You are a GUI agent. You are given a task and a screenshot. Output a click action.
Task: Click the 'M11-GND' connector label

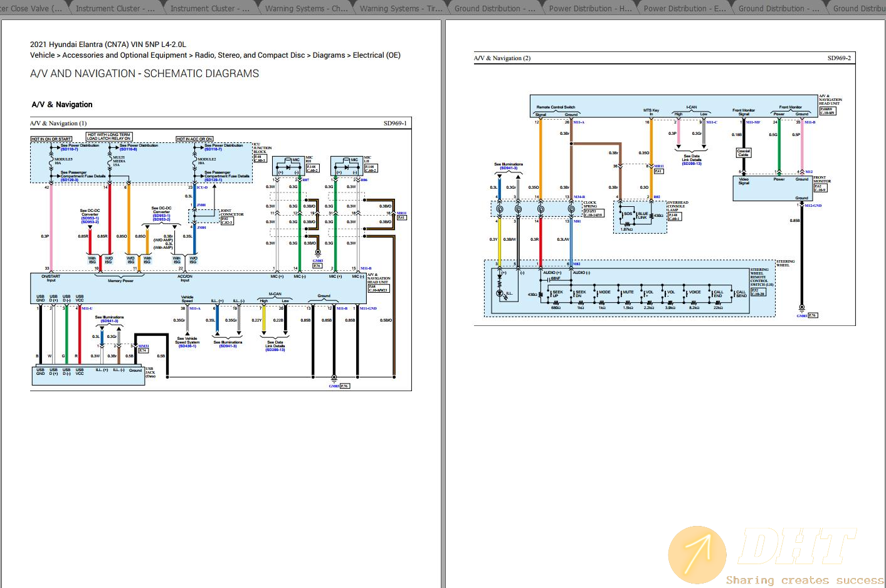click(x=368, y=308)
